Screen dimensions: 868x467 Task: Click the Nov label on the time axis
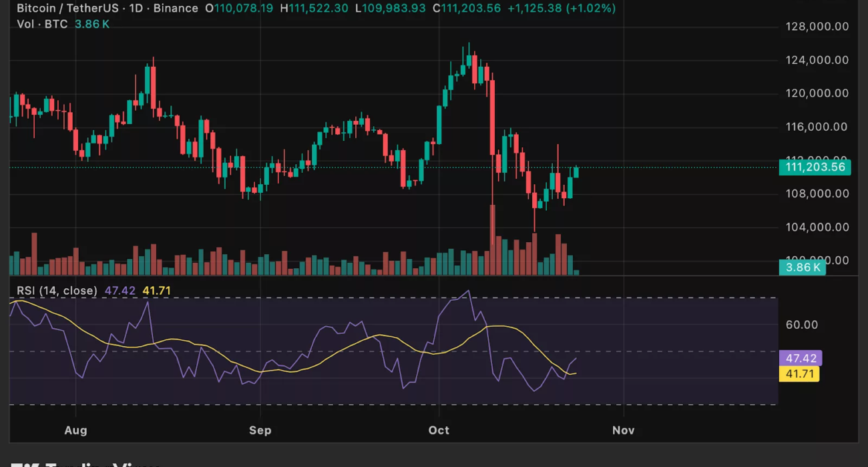tap(623, 430)
